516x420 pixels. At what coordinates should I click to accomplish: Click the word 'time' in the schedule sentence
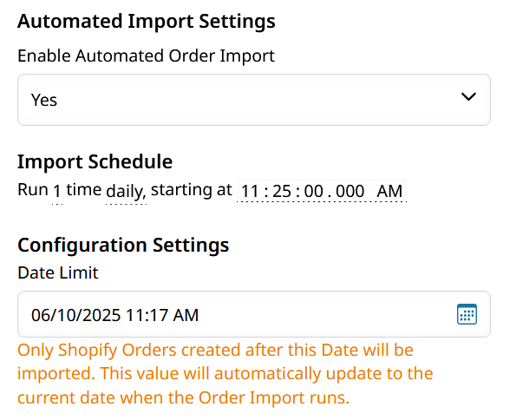click(x=84, y=190)
